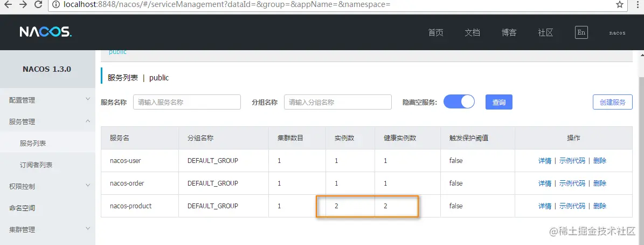
Task: Click the 服务名称 input field
Action: point(187,102)
